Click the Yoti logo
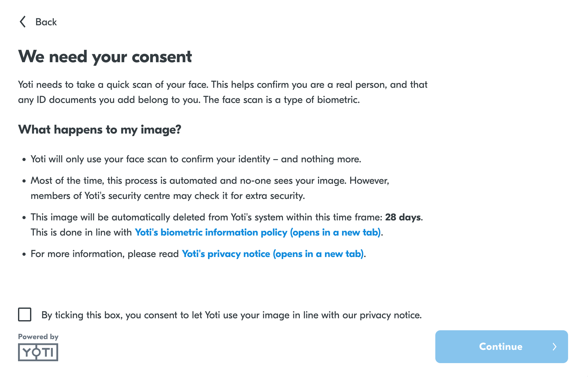The width and height of the screenshot is (588, 377). pyautogui.click(x=38, y=352)
